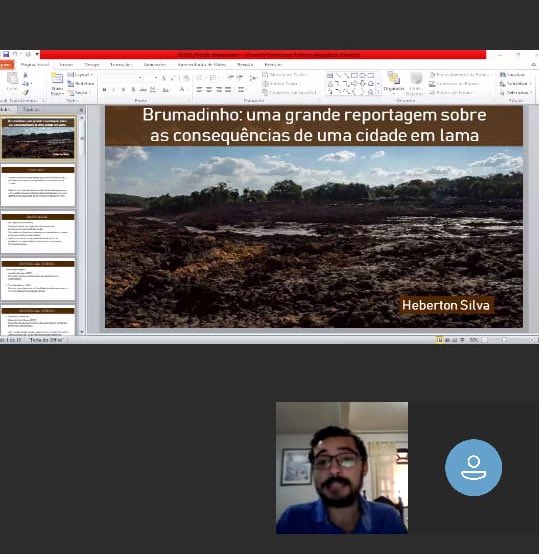Select the rectangle shape in shapes gallery
Image resolution: width=539 pixels, height=554 pixels.
[x=355, y=75]
